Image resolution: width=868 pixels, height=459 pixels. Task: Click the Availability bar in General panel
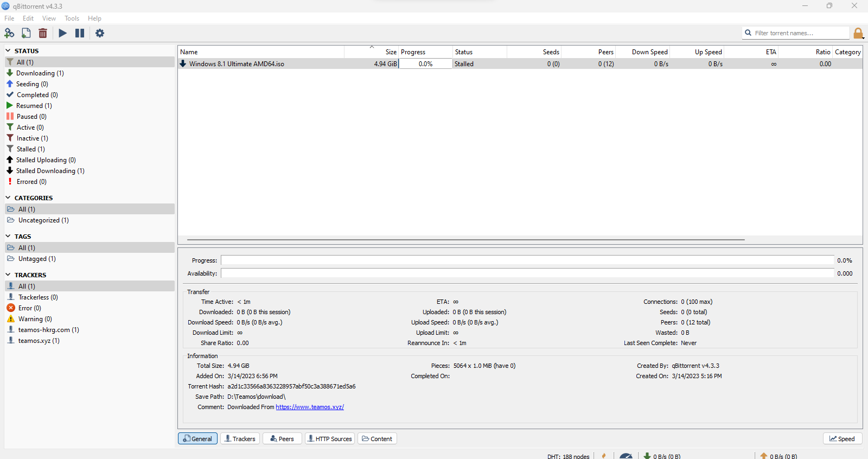[x=527, y=273]
